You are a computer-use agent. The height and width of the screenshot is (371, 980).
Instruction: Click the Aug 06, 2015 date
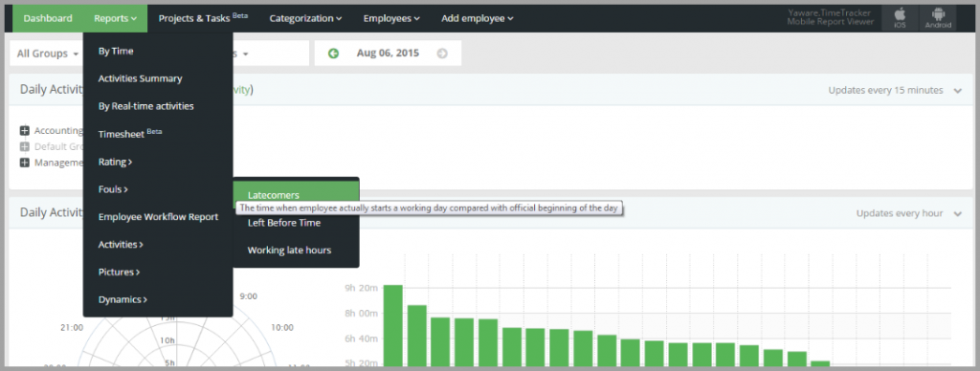388,54
